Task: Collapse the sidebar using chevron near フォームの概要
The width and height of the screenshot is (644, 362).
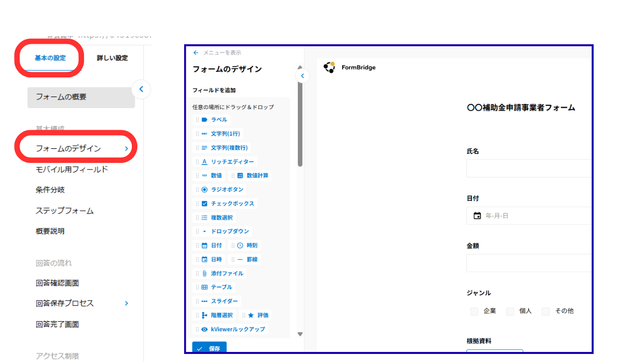Action: [x=141, y=89]
